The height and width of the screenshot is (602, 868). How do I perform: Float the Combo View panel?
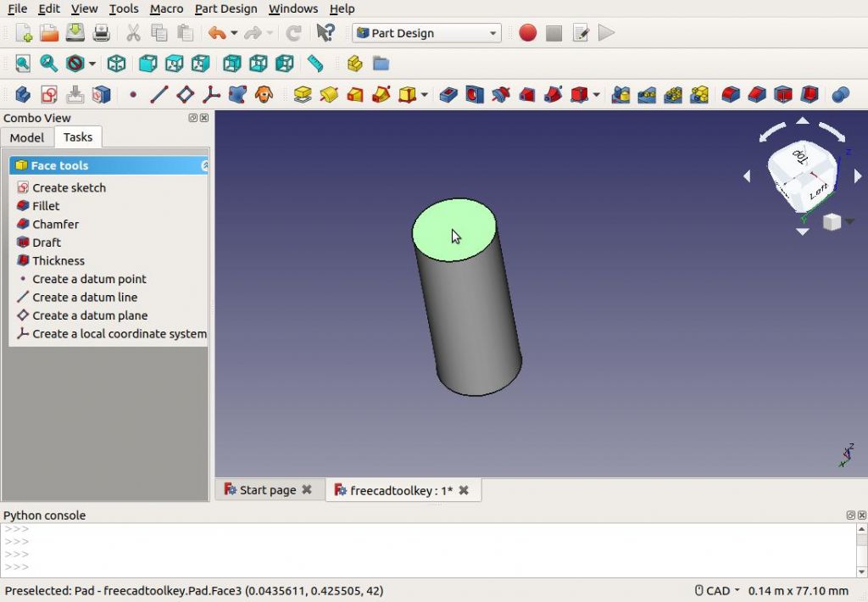192,118
